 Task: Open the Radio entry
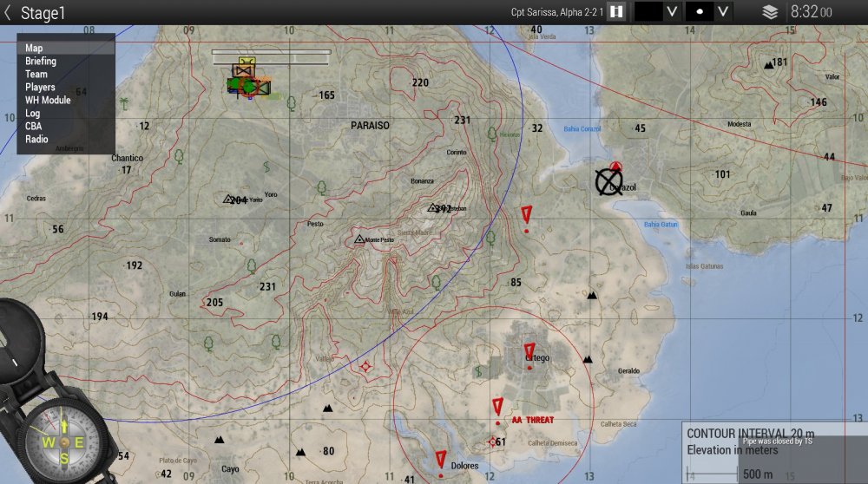point(36,140)
